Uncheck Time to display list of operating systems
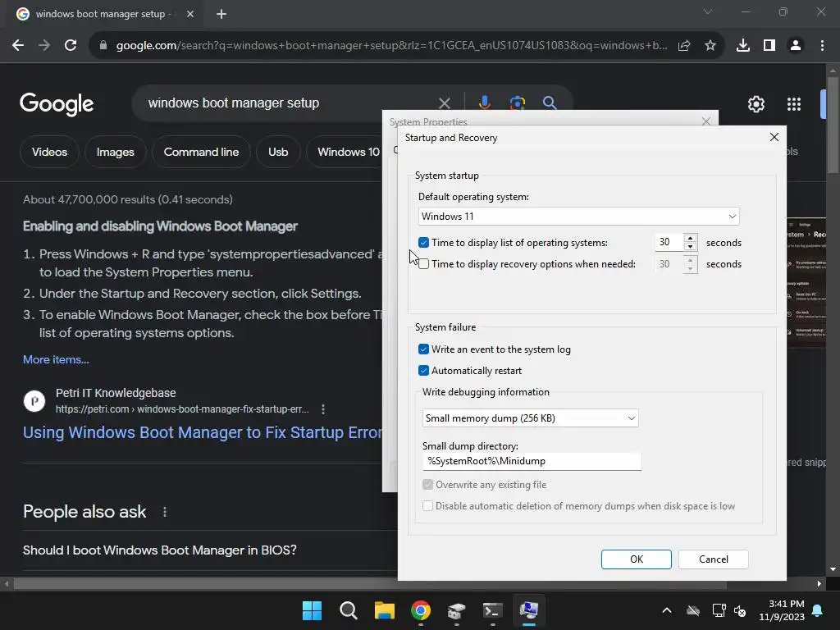The height and width of the screenshot is (630, 840). coord(424,243)
